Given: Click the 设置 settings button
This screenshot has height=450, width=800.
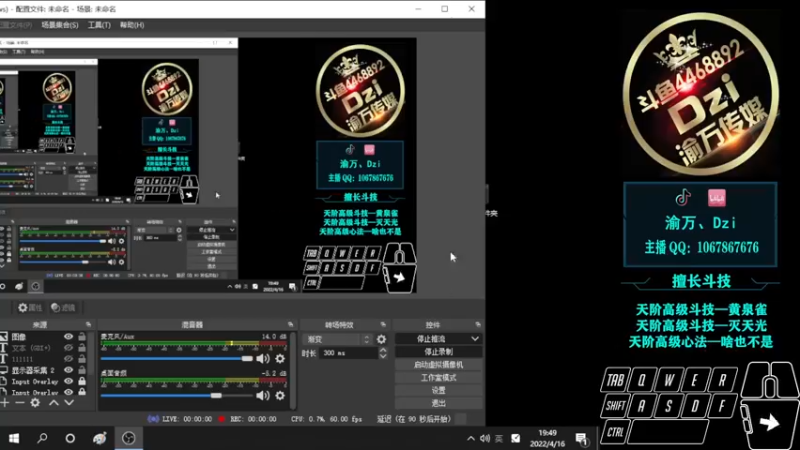Looking at the screenshot, I should (438, 390).
